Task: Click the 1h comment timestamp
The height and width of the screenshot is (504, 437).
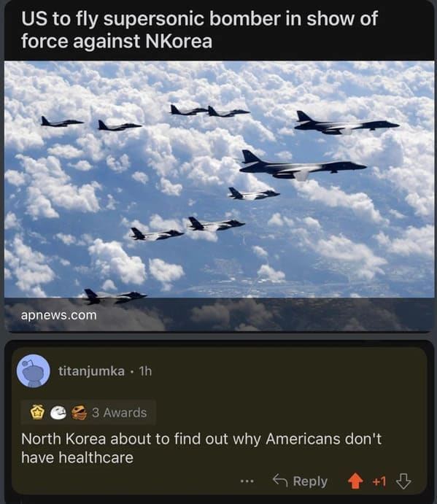Action: coord(145,371)
